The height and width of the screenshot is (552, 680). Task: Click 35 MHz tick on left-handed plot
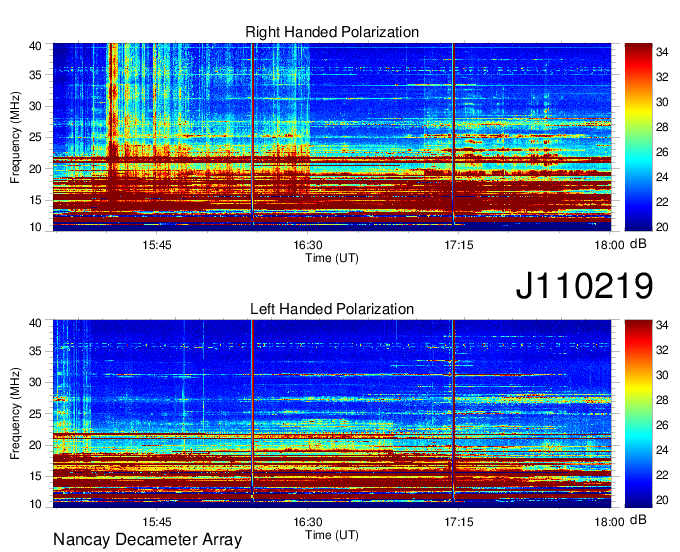click(35, 351)
